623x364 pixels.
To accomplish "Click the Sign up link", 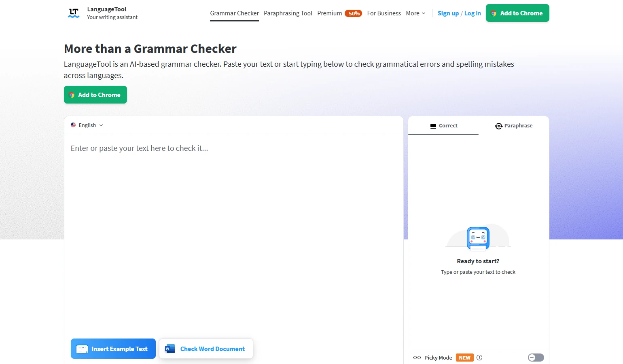I will [x=448, y=13].
